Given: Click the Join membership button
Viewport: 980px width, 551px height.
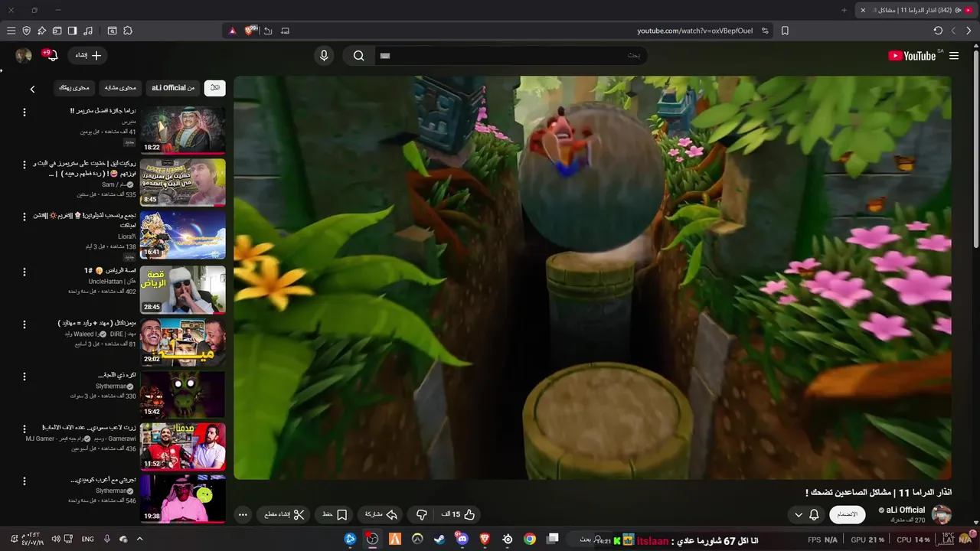Looking at the screenshot, I should 847,514.
